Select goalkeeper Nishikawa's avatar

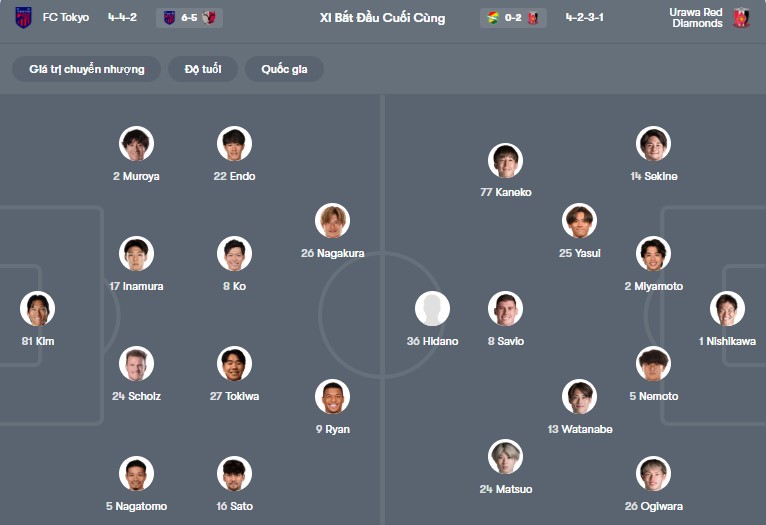[x=727, y=309]
